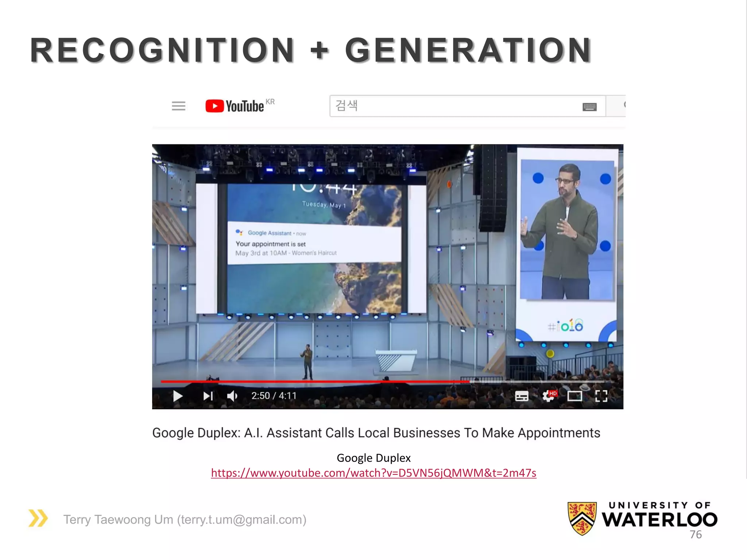The height and width of the screenshot is (560, 747).
Task: Enter full screen mode
Action: [601, 396]
